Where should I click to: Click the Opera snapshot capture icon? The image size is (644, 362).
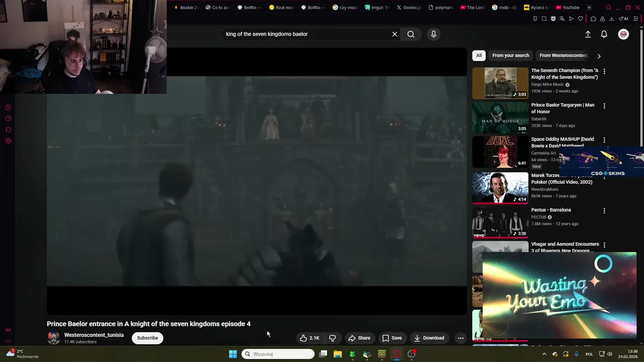coord(544,19)
